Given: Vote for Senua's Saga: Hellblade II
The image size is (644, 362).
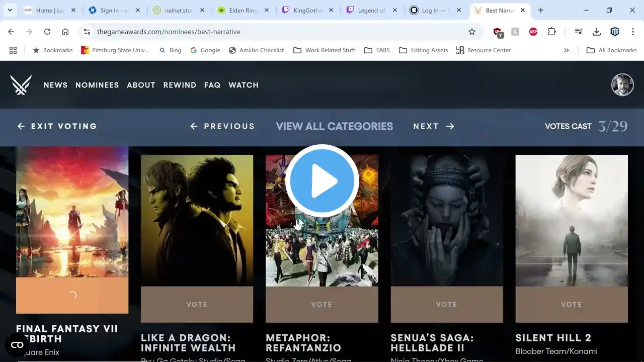Looking at the screenshot, I should tap(447, 304).
